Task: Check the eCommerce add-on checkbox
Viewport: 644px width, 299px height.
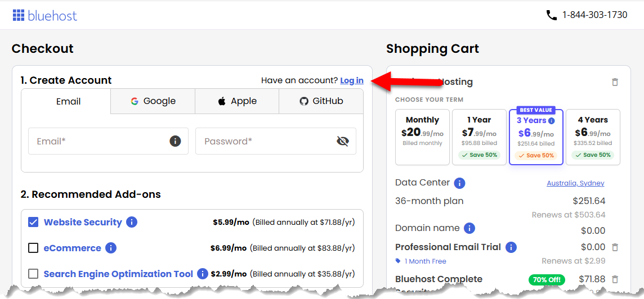Action: tap(33, 248)
